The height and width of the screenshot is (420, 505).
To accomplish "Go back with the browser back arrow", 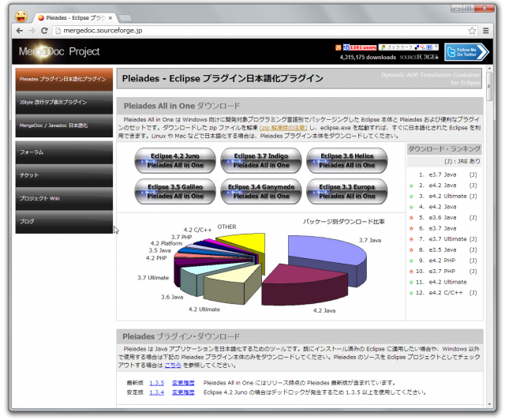I will point(20,31).
